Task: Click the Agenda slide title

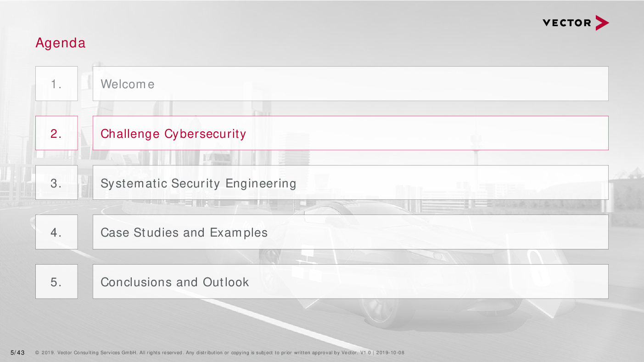Action: 61,43
